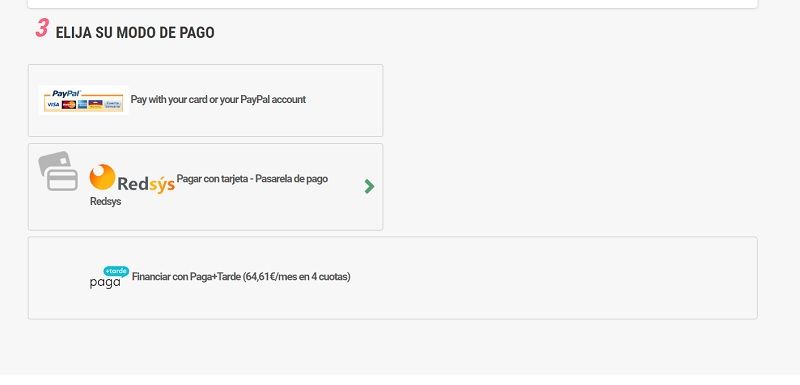Image resolution: width=800 pixels, height=385 pixels.
Task: Click the Mastercard icon in PayPal banner
Action: tap(69, 105)
